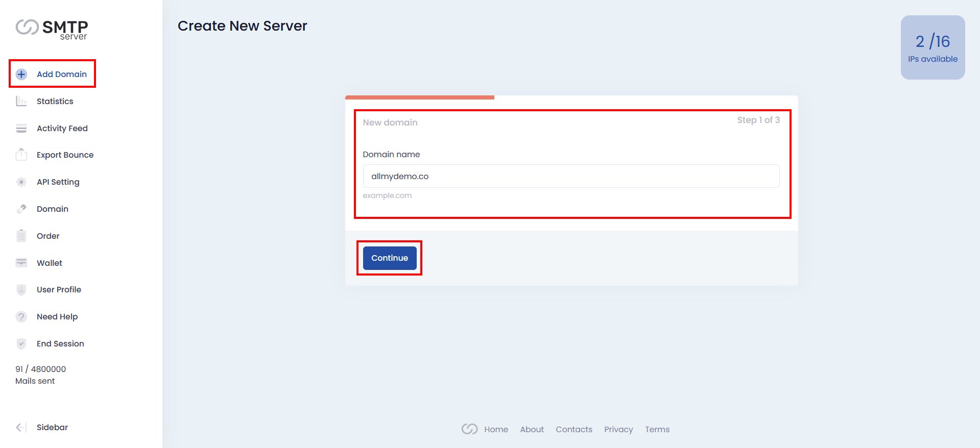
Task: Click the SMTP server logo
Action: (52, 29)
